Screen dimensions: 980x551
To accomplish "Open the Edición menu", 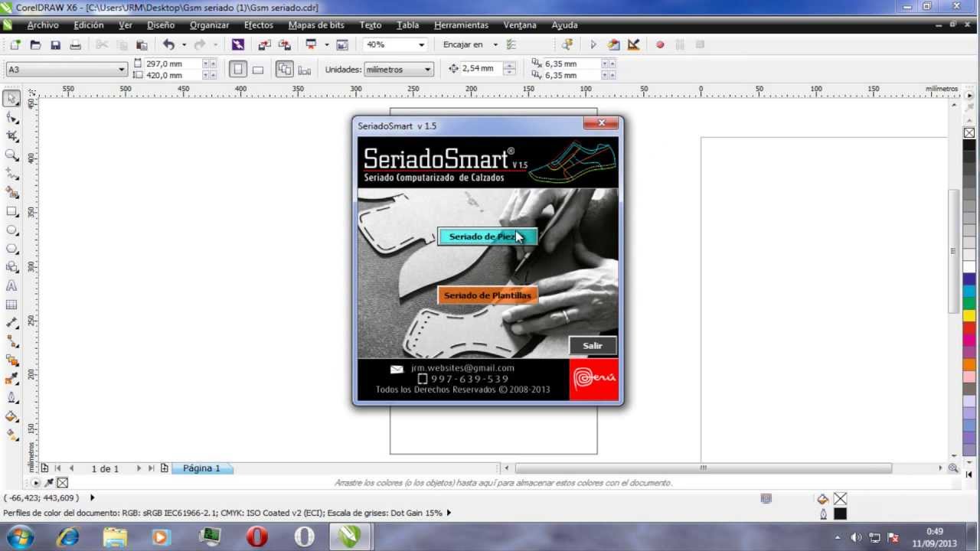I will pos(89,25).
